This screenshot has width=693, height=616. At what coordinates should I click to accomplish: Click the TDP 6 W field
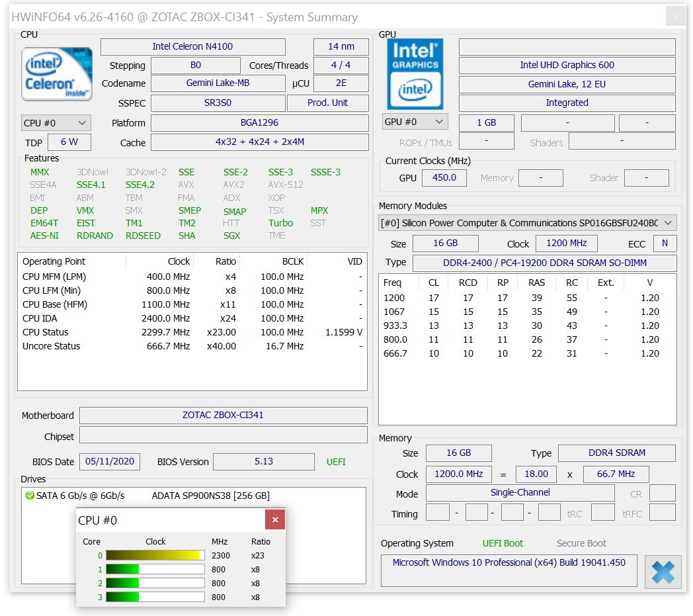tap(69, 142)
